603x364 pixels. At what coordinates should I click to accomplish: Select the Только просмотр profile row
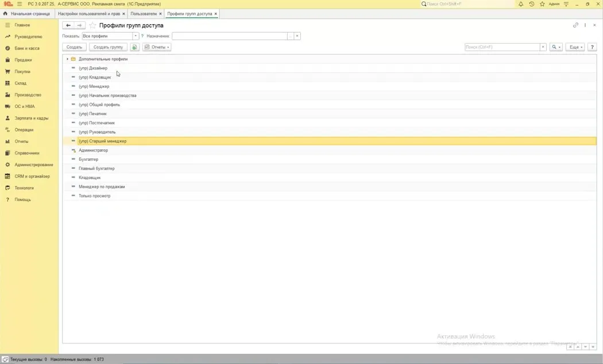point(329,196)
